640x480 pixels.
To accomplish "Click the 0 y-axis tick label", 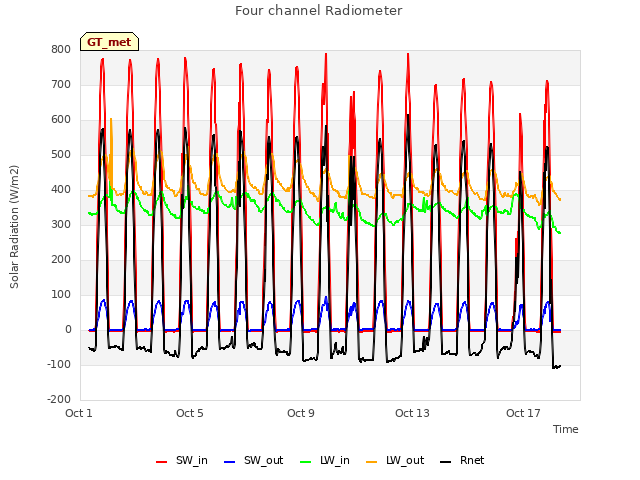I will (x=68, y=330).
